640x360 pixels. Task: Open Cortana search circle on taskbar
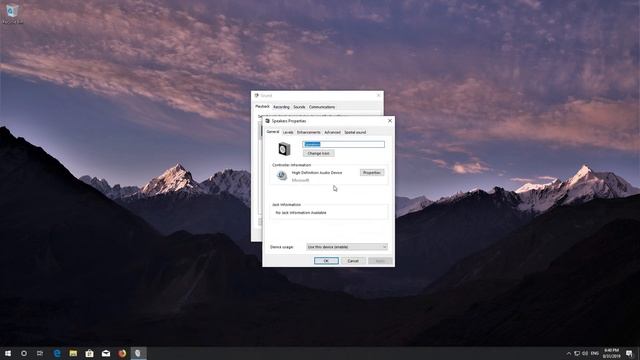coord(24,353)
